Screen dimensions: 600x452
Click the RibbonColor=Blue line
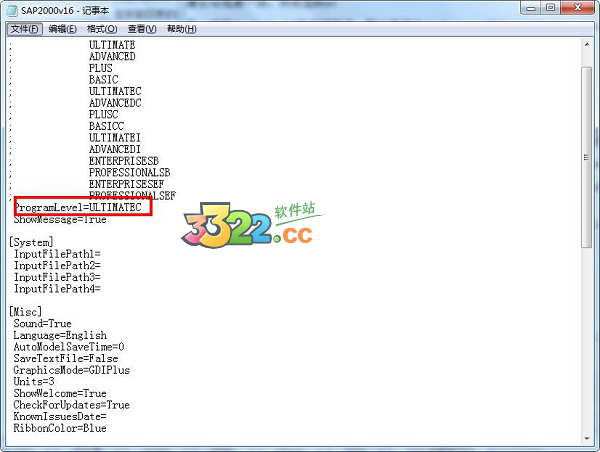(x=60, y=428)
